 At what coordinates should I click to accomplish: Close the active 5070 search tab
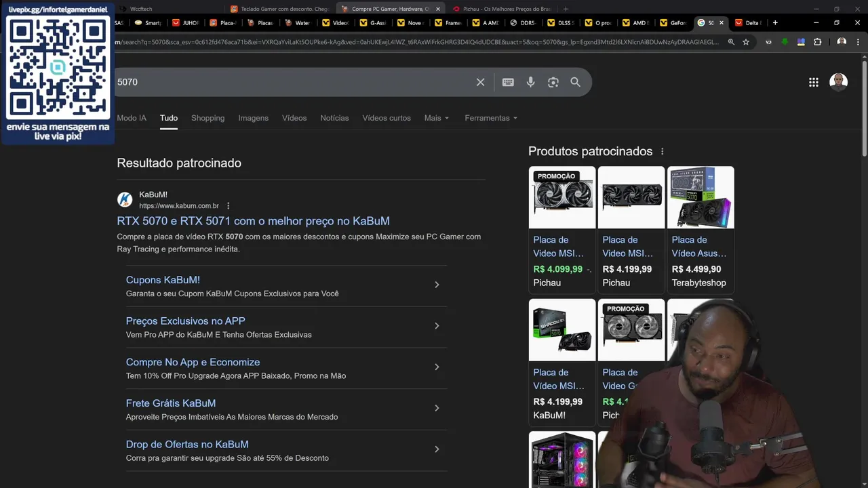pyautogui.click(x=721, y=22)
